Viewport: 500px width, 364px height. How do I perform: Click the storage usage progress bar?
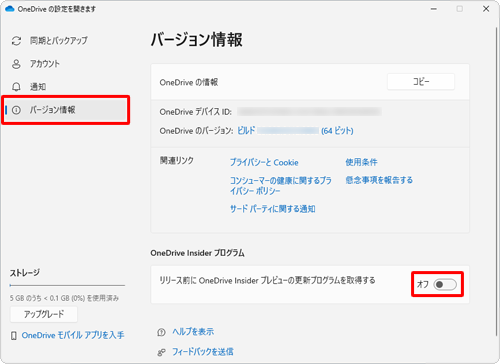pos(67,285)
